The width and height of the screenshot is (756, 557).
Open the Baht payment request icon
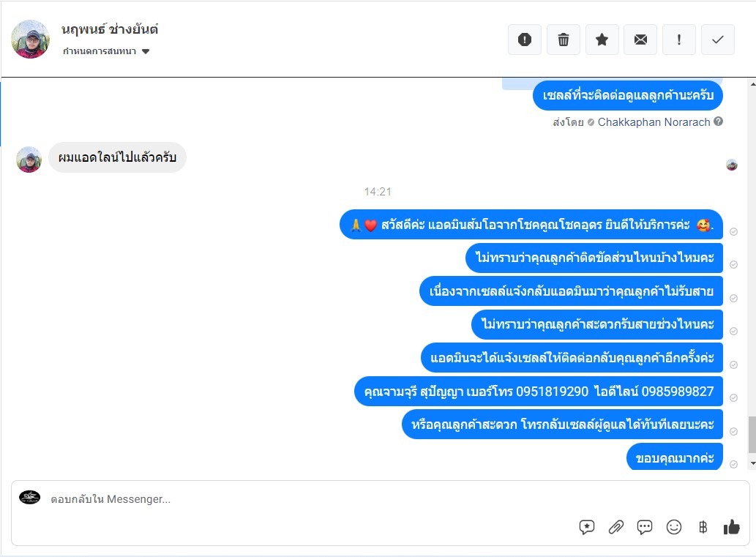click(703, 527)
